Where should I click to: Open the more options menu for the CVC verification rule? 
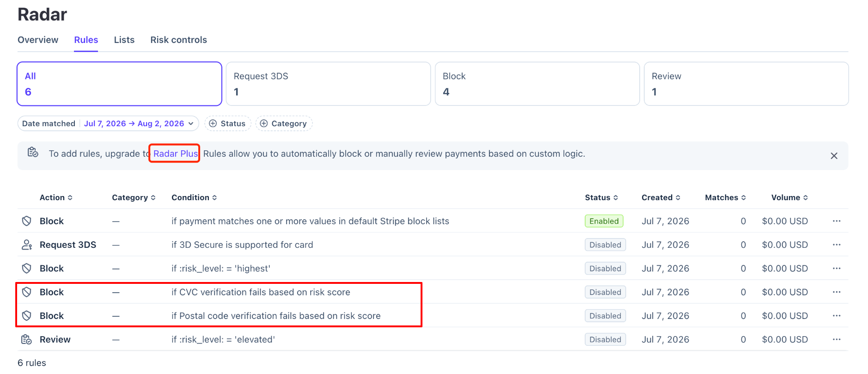837,292
